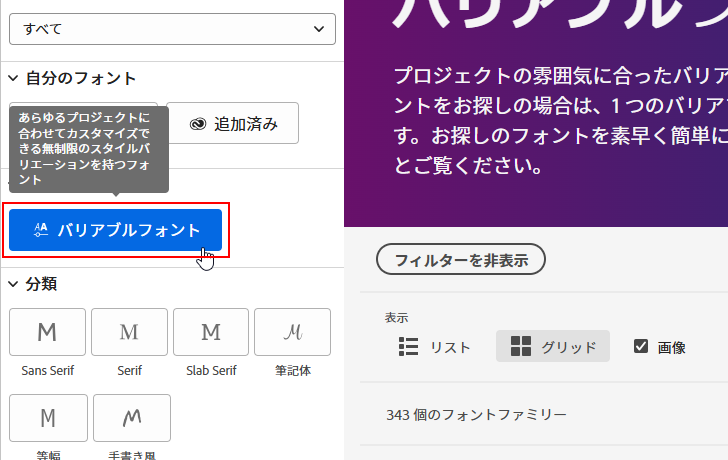728x460 pixels.
Task: Click the list view icon
Action: coord(409,347)
